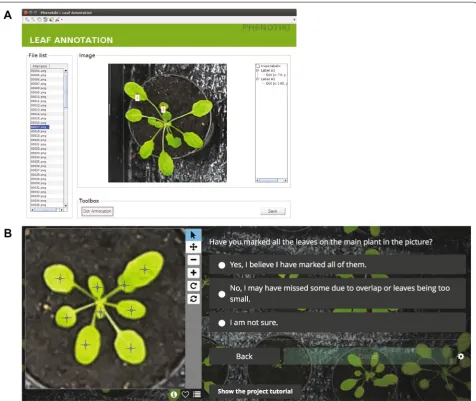Click leaf label marker 2 on plant image

163,109
